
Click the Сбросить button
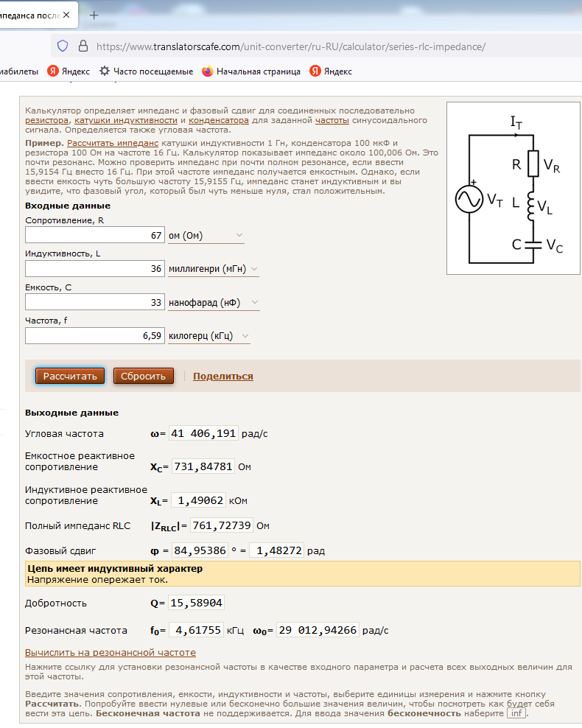coord(144,376)
